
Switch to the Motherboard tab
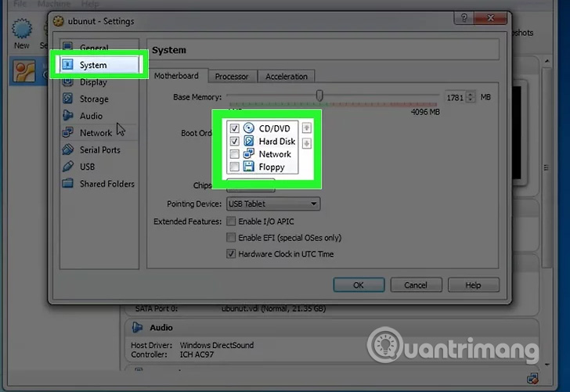click(176, 76)
